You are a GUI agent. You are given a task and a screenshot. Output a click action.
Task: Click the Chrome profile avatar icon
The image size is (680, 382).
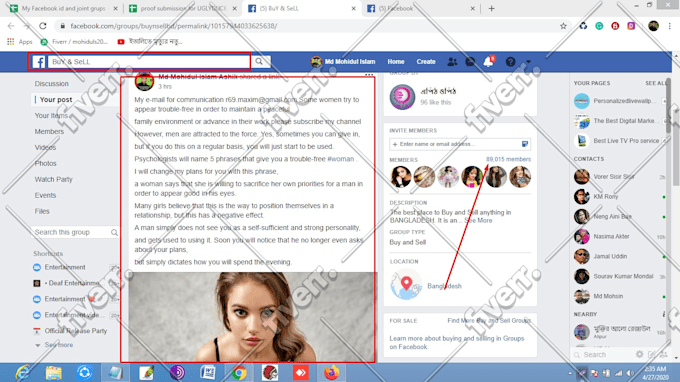654,26
